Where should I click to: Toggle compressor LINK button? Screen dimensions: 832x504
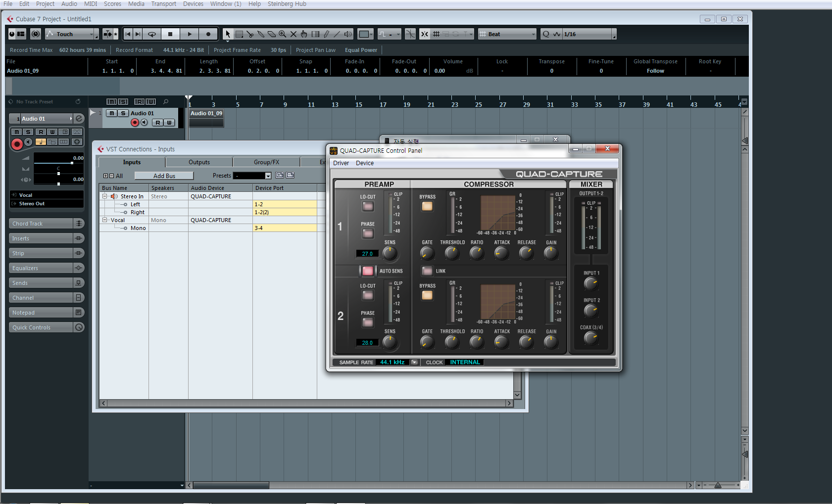coord(427,271)
